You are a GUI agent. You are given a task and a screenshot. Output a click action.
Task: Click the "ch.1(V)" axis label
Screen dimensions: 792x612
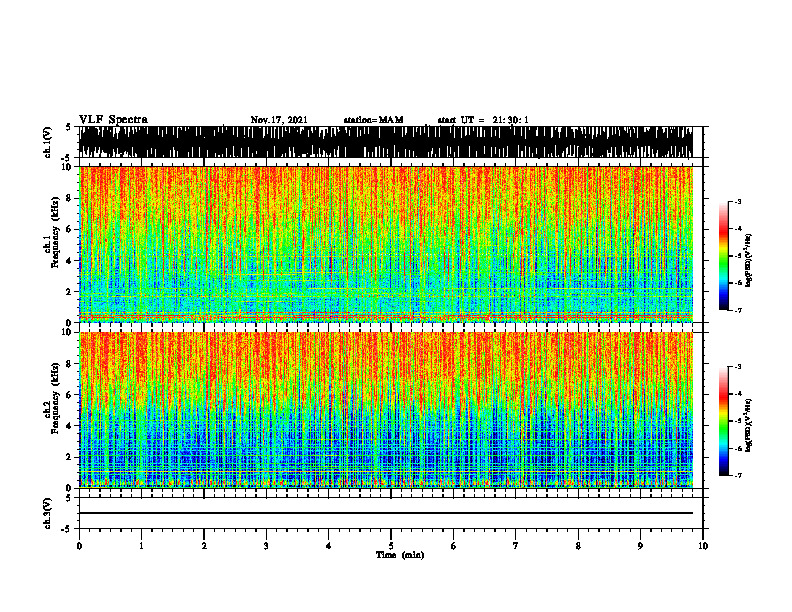click(48, 143)
